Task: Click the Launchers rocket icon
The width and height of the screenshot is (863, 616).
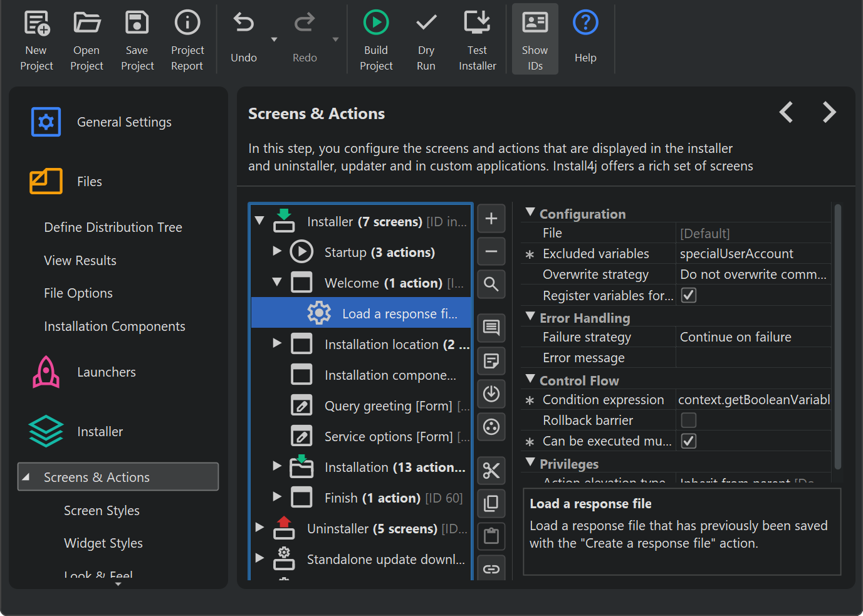Action: click(46, 372)
